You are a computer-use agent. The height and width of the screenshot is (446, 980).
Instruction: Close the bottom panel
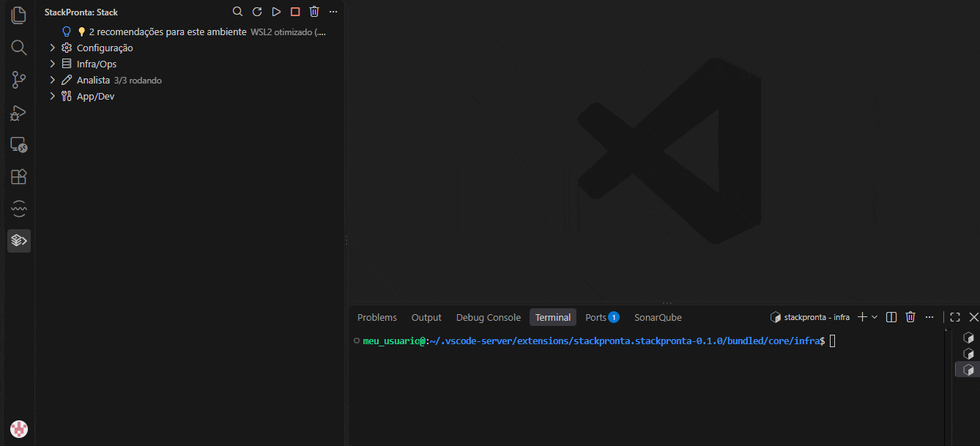tap(973, 317)
